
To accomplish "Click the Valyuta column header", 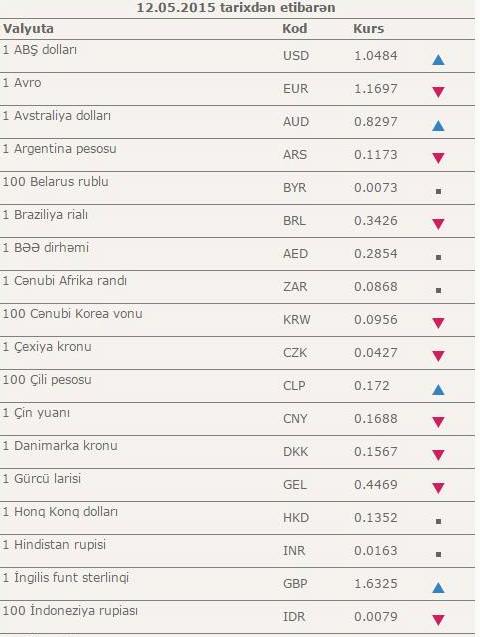I will [28, 29].
